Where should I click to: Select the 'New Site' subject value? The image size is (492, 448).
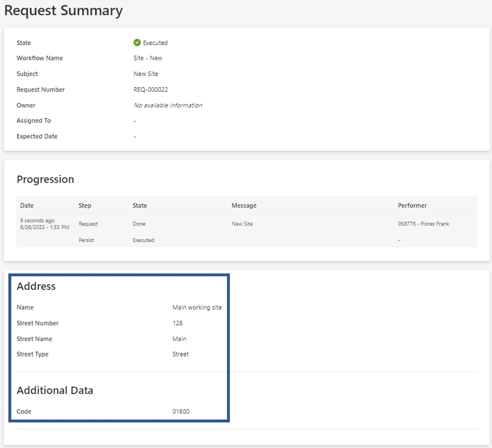coord(146,74)
